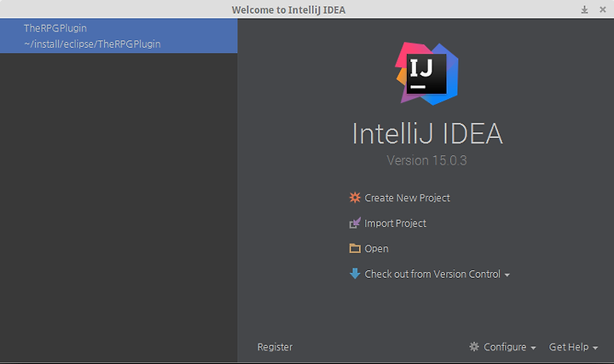Expand the Check out from Version Control arrow
Viewport: 614px width, 364px height.
(x=507, y=274)
